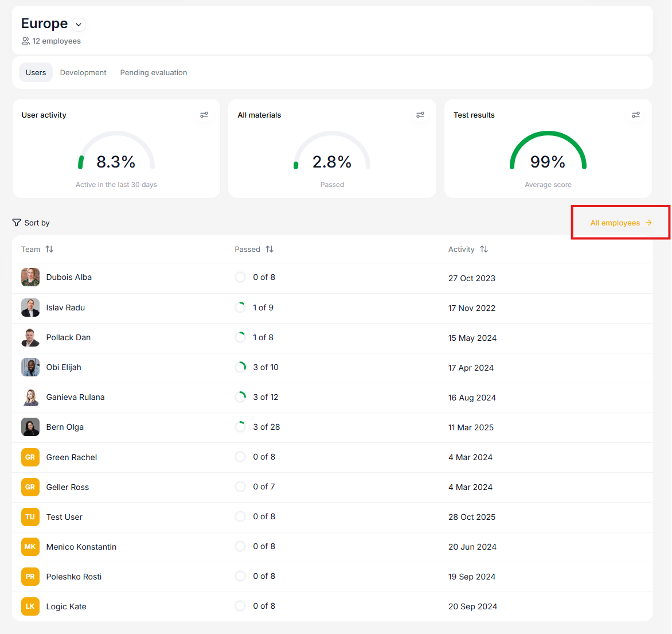The width and height of the screenshot is (672, 634).
Task: Open the Pending evaluation tab
Action: point(154,72)
